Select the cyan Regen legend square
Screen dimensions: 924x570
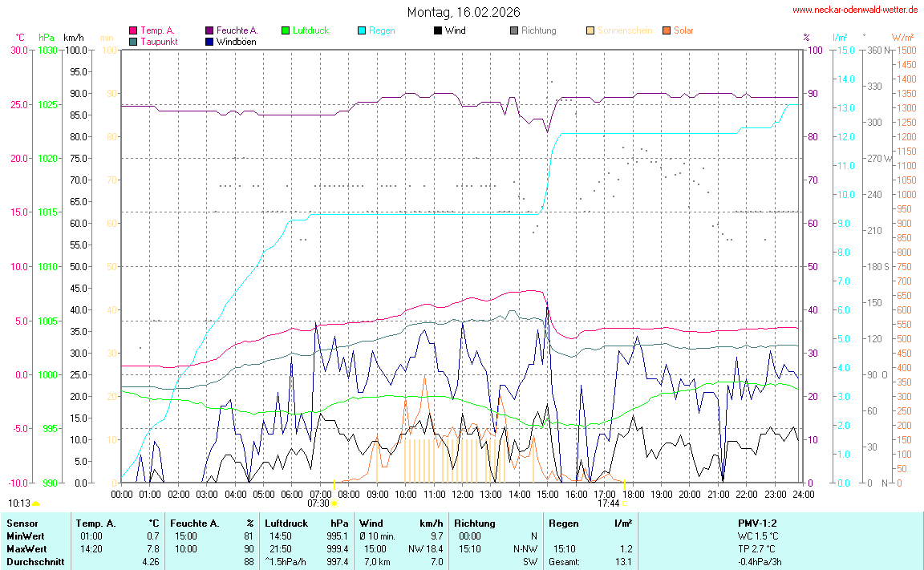point(362,30)
